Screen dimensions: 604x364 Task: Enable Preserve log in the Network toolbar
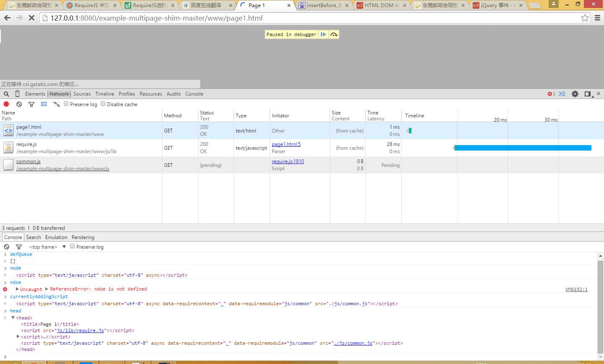click(x=66, y=104)
